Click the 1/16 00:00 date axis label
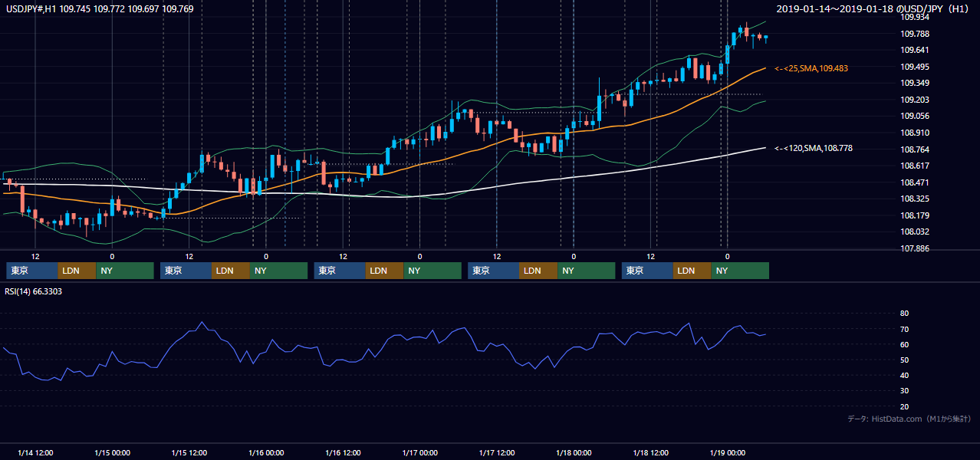 [266, 452]
